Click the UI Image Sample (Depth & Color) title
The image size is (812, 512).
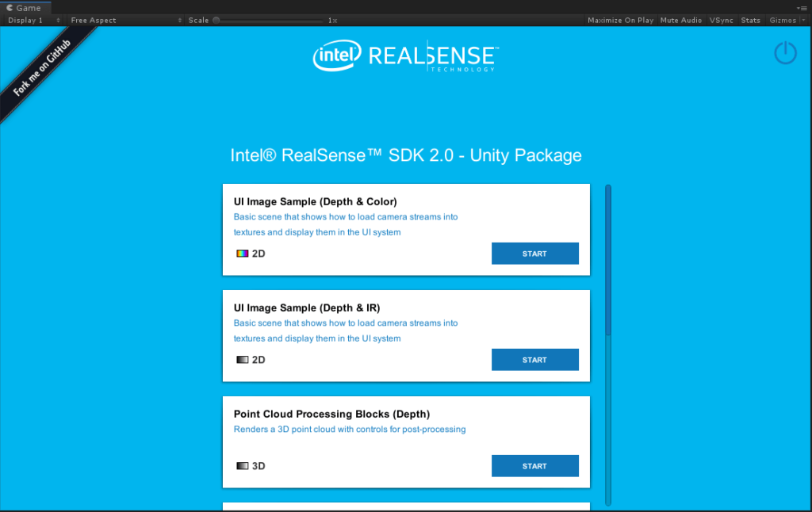click(316, 201)
